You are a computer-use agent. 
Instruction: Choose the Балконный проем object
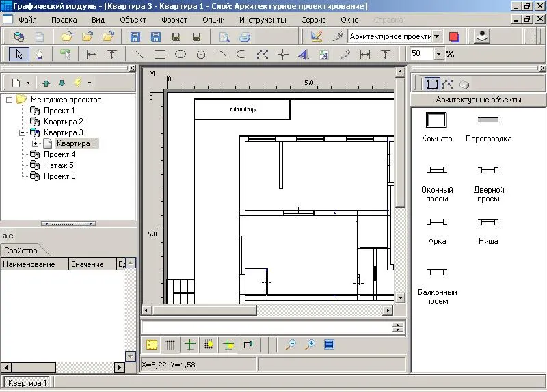click(x=437, y=285)
